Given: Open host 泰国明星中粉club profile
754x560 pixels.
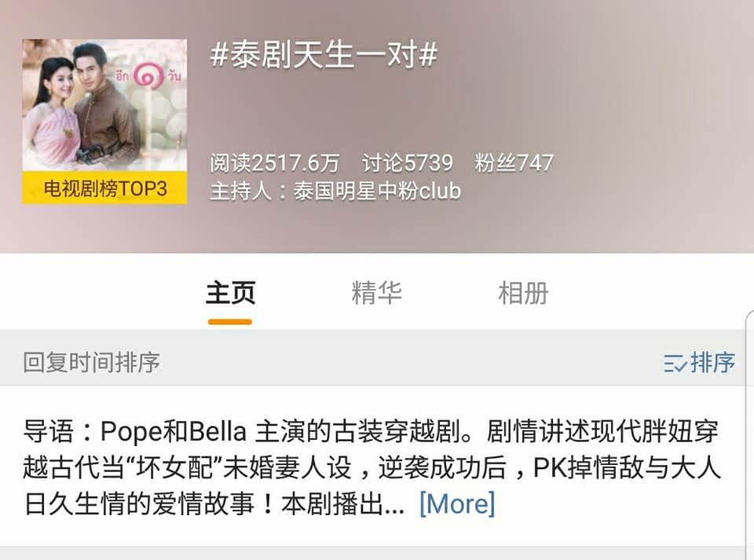Looking at the screenshot, I should coord(377,191).
